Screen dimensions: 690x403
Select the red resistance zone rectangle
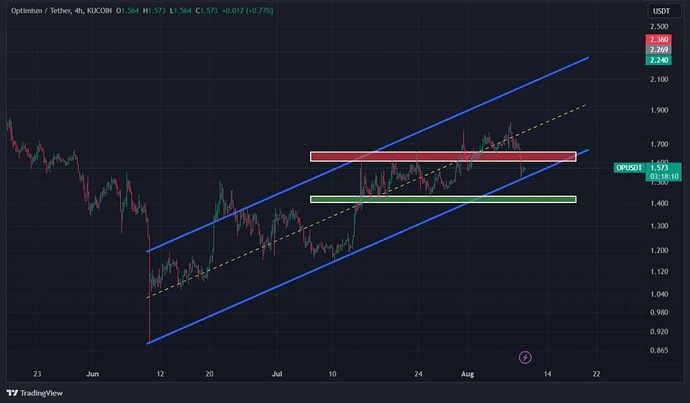pos(442,157)
